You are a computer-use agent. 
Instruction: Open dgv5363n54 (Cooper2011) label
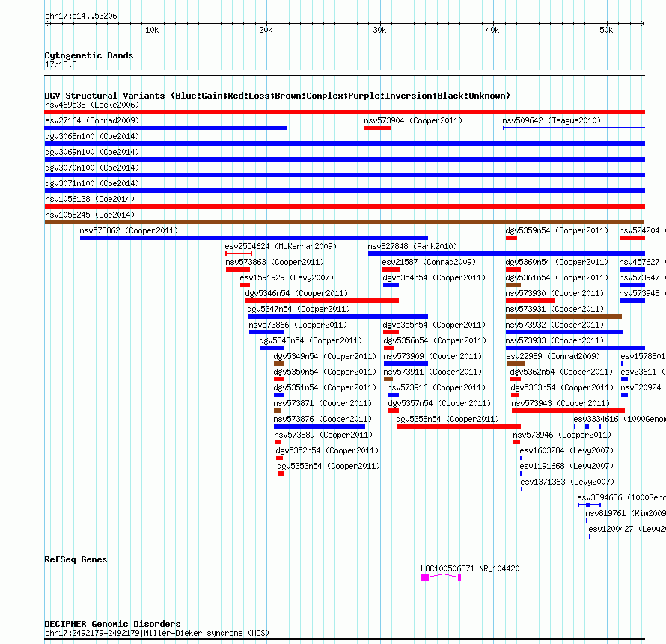pos(563,387)
